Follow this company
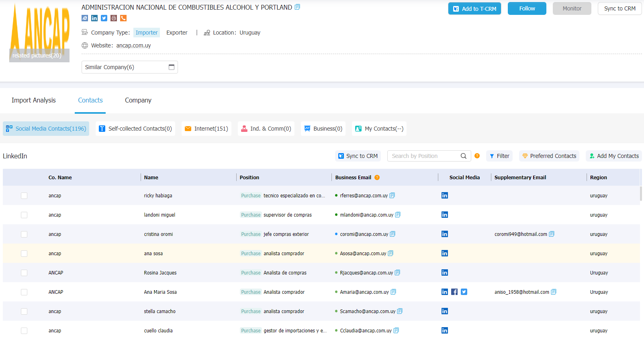Viewport: 644px width, 340px height. [x=527, y=8]
